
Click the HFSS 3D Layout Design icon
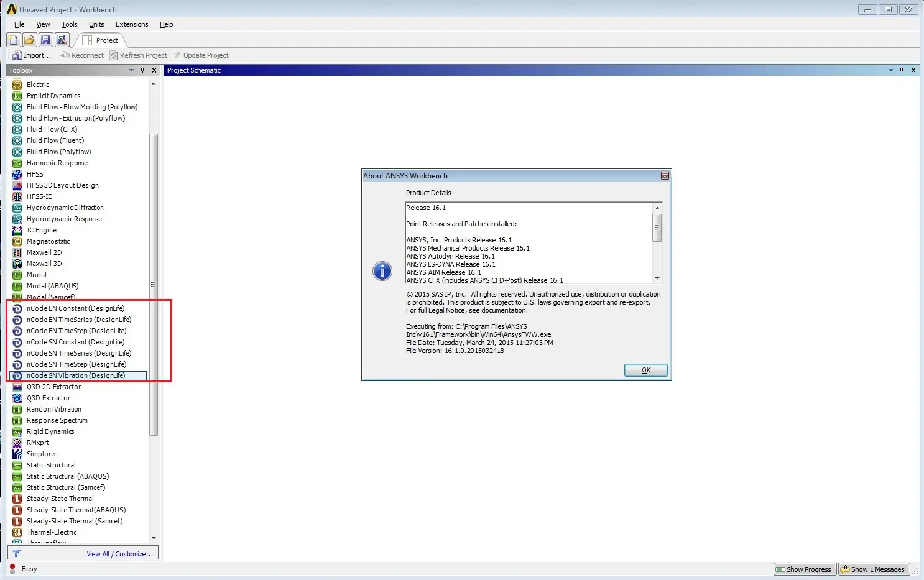coord(17,185)
